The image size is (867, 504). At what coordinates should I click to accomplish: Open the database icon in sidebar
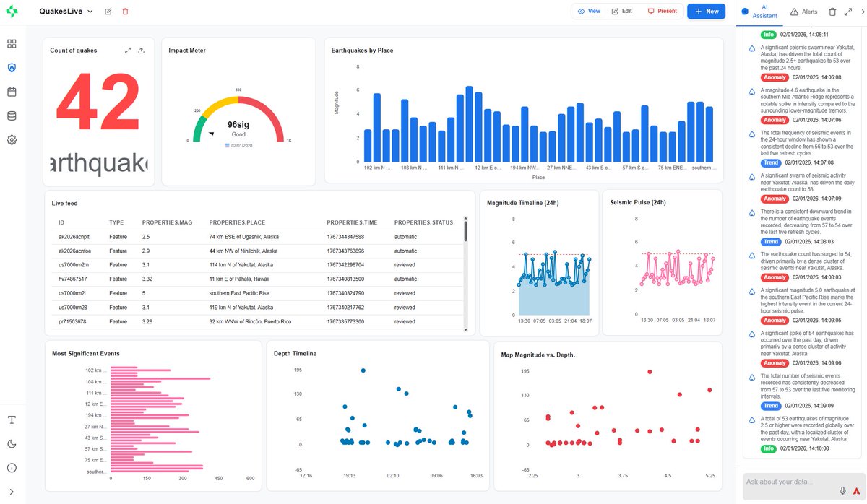[12, 116]
